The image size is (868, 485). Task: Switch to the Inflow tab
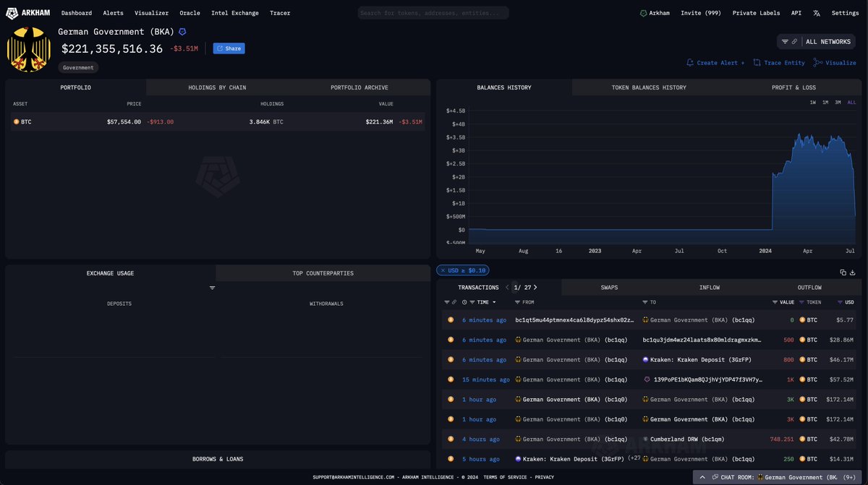(x=710, y=288)
